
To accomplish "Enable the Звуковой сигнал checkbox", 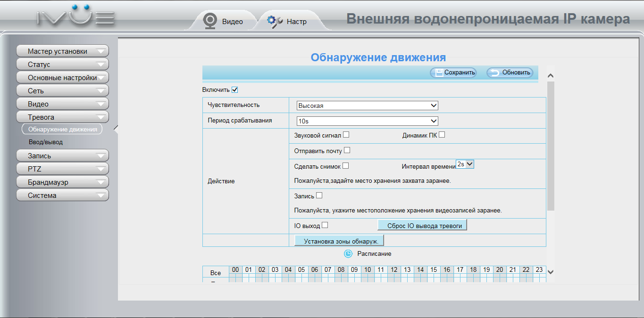I will click(x=346, y=135).
